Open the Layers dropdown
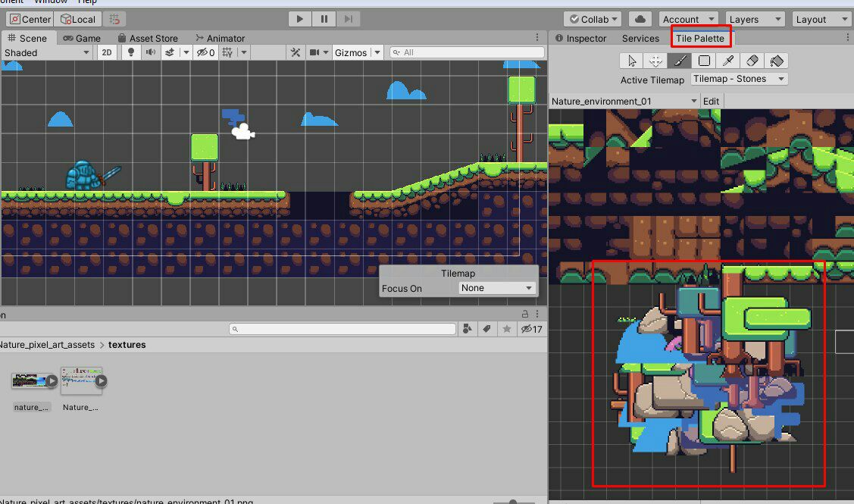The width and height of the screenshot is (854, 504). (755, 19)
